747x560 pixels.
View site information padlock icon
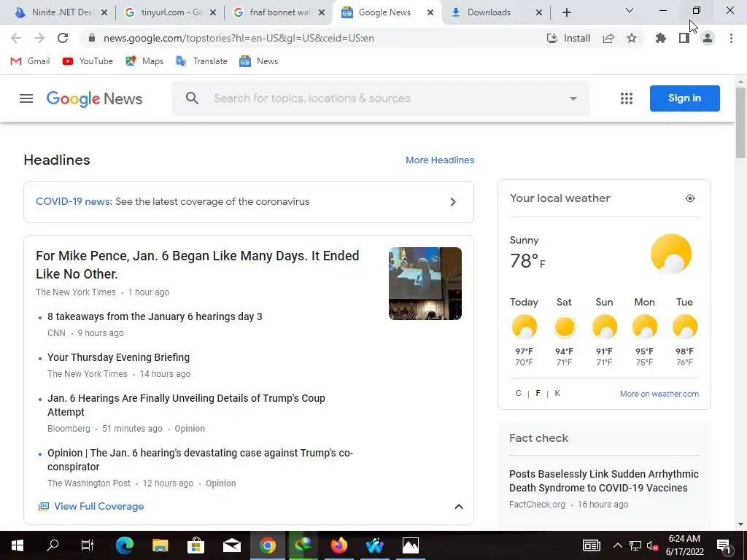click(92, 38)
